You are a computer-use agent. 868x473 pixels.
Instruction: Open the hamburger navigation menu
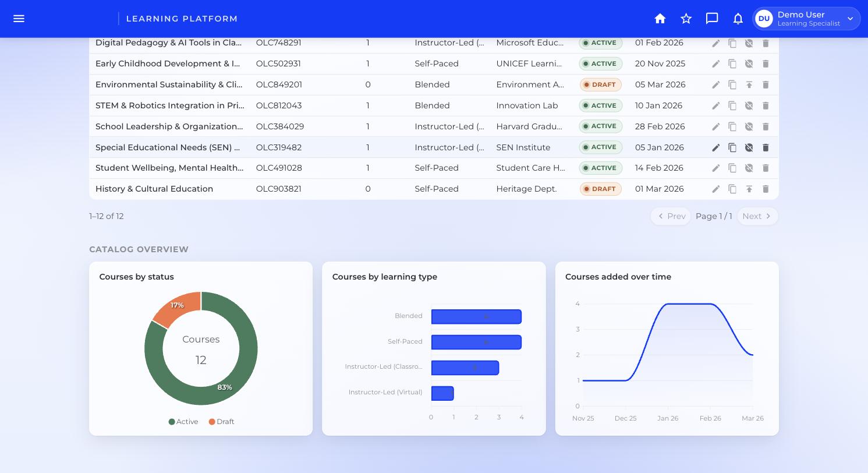(x=19, y=19)
